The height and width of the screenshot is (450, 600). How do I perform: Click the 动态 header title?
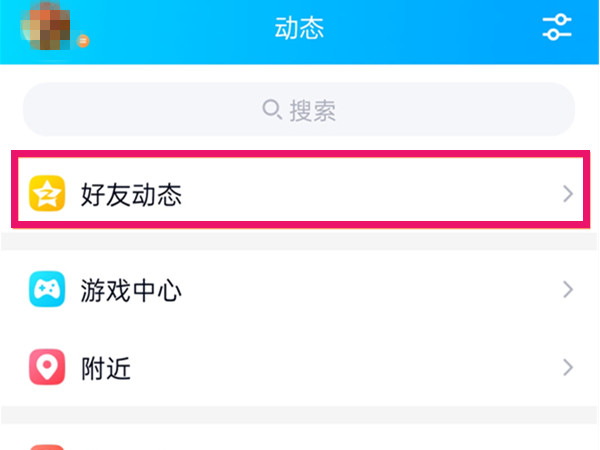click(x=299, y=28)
